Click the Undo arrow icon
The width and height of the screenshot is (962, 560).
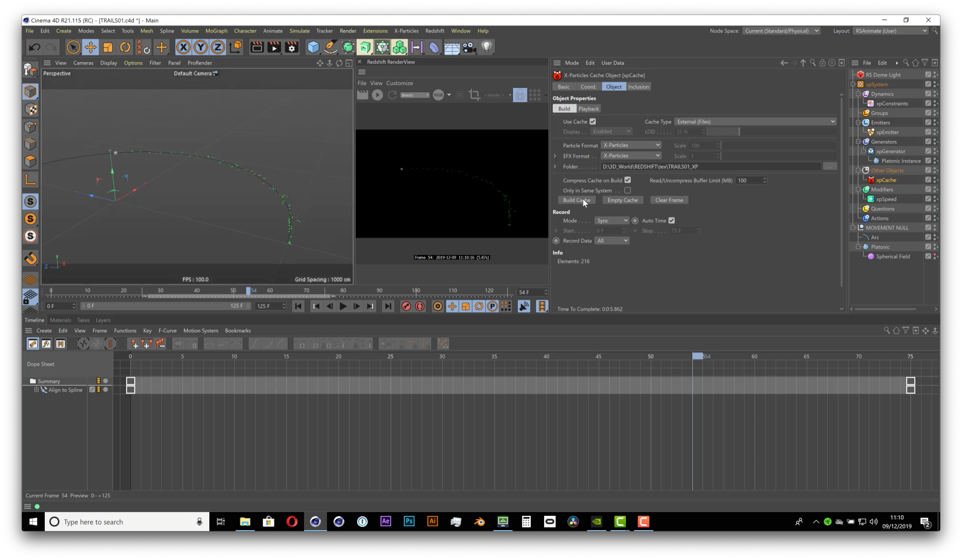35,47
